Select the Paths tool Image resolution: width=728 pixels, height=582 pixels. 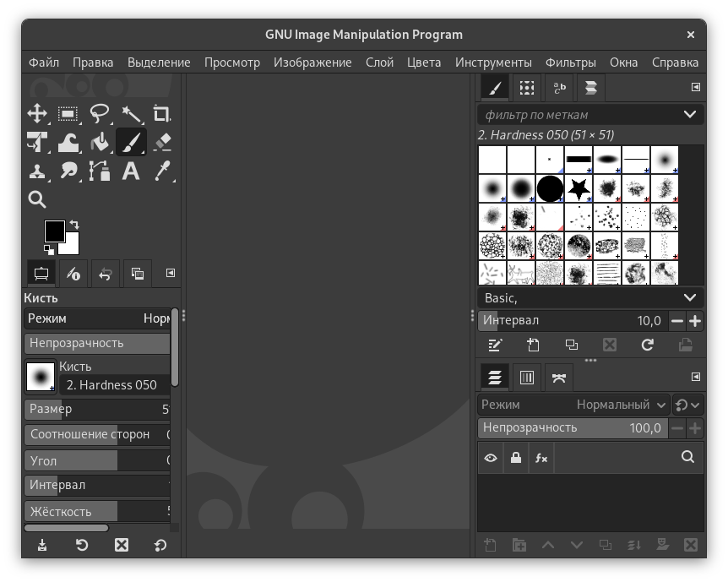pyautogui.click(x=100, y=171)
